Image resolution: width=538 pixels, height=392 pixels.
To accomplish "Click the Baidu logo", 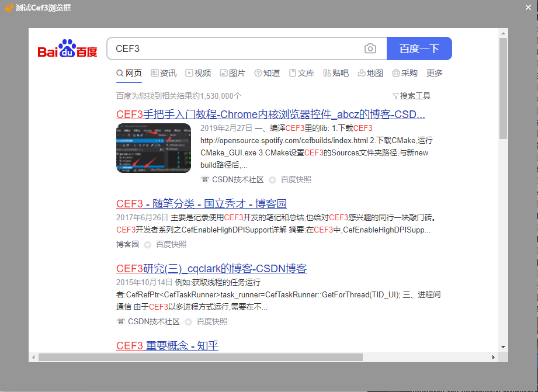I will [67, 48].
